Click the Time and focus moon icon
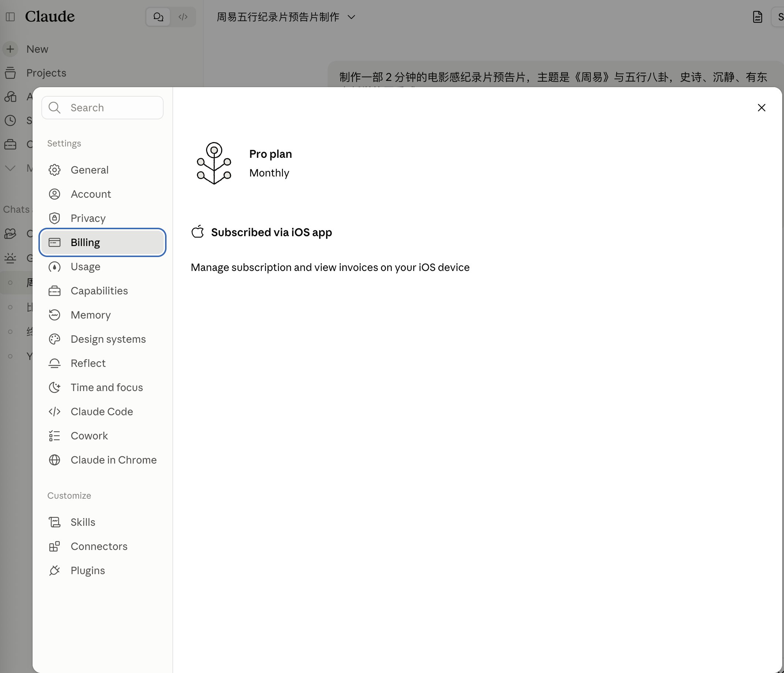 (x=55, y=388)
